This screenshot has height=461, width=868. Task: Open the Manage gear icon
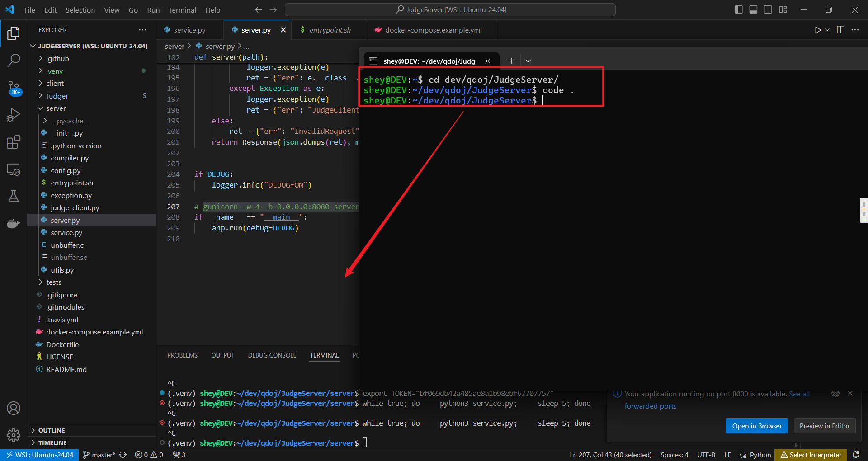pyautogui.click(x=14, y=435)
